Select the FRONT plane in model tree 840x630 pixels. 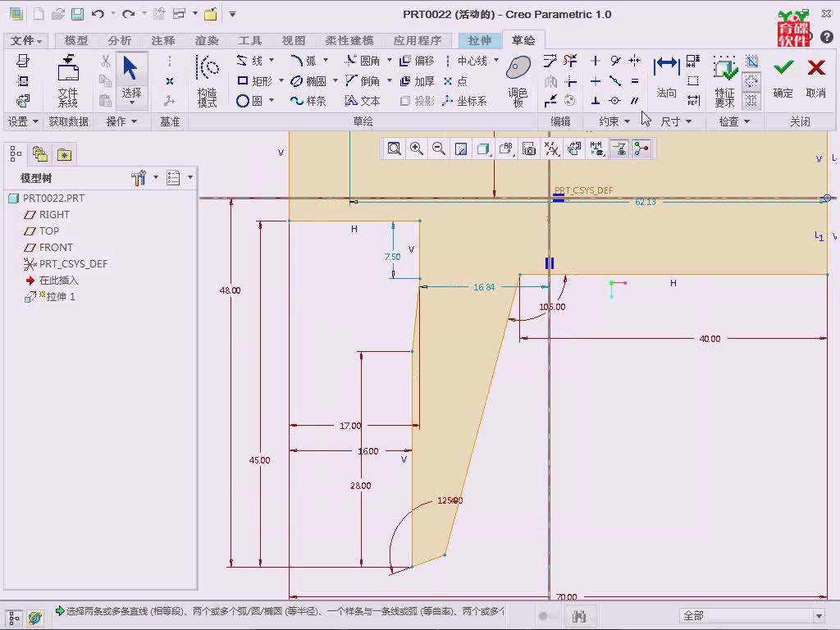point(48,248)
